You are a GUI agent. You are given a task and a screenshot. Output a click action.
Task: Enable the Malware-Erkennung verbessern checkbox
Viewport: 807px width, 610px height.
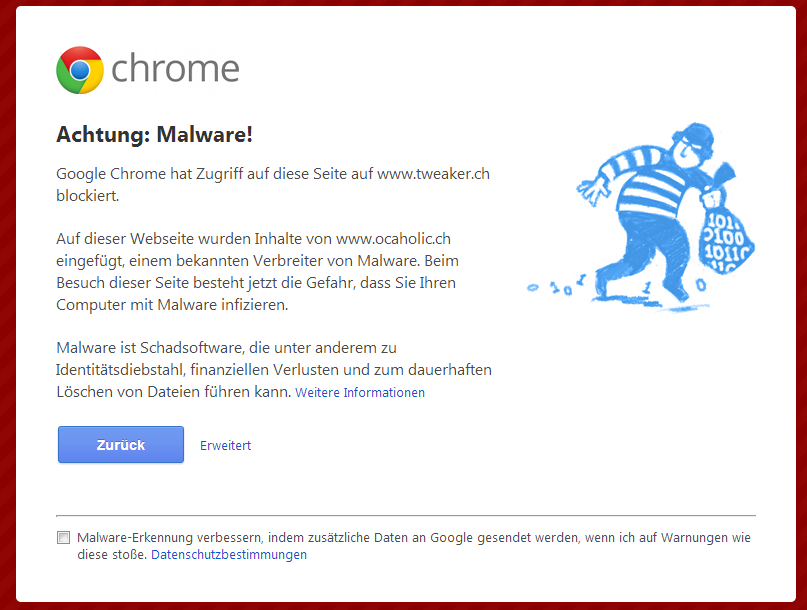(x=64, y=538)
